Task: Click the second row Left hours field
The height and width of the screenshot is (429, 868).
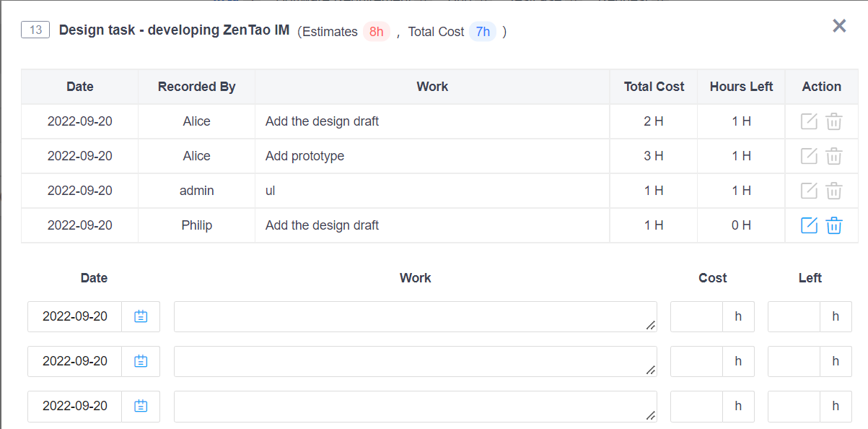Action: tap(794, 361)
